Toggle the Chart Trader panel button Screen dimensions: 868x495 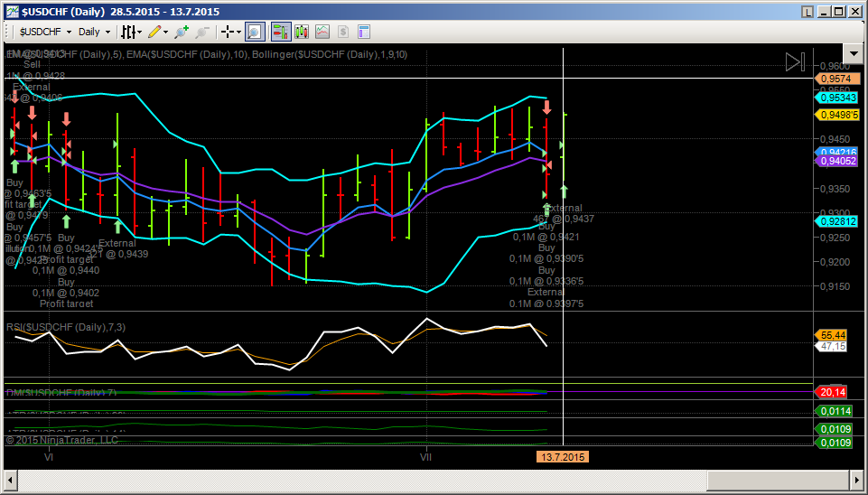click(281, 32)
